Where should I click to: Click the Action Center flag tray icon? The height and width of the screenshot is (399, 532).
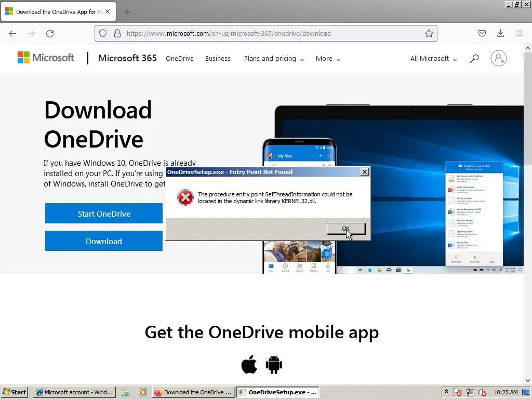pos(457,393)
